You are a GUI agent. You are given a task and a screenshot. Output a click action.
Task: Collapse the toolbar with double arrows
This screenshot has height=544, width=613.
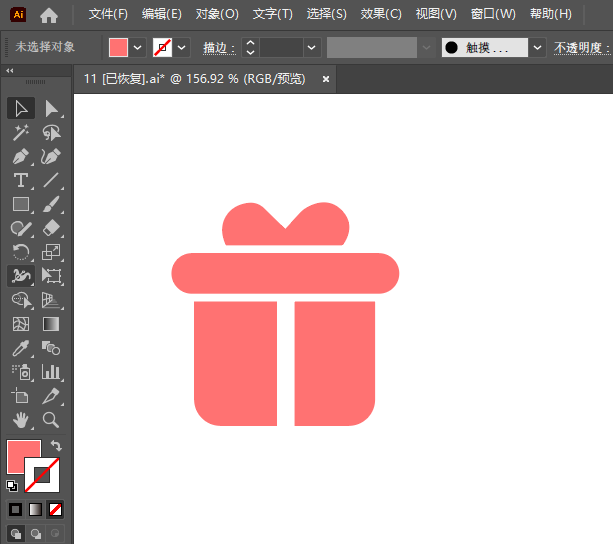pos(10,71)
